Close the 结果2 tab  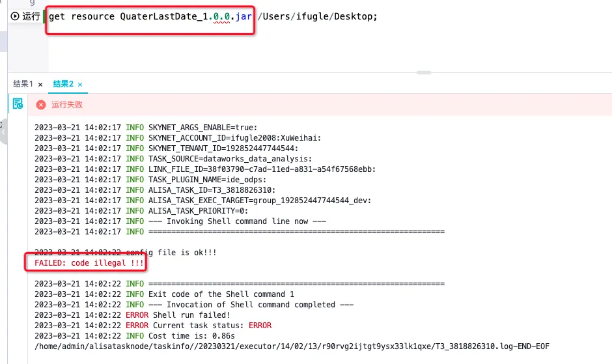pos(80,85)
